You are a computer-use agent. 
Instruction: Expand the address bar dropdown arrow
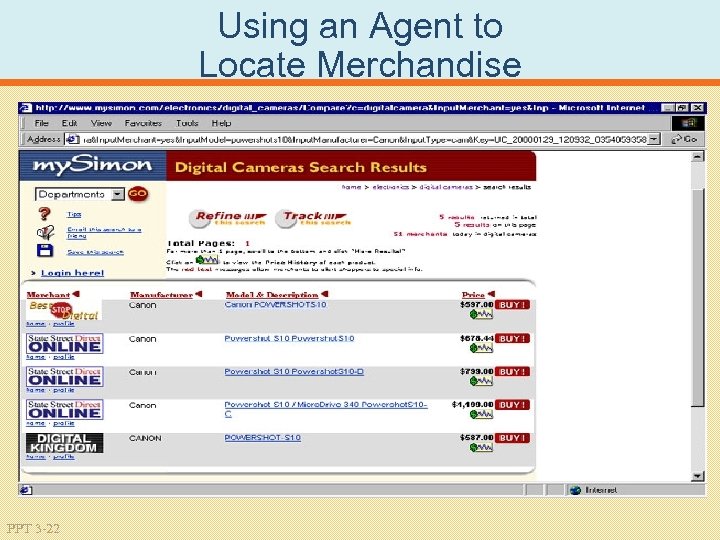tap(655, 139)
